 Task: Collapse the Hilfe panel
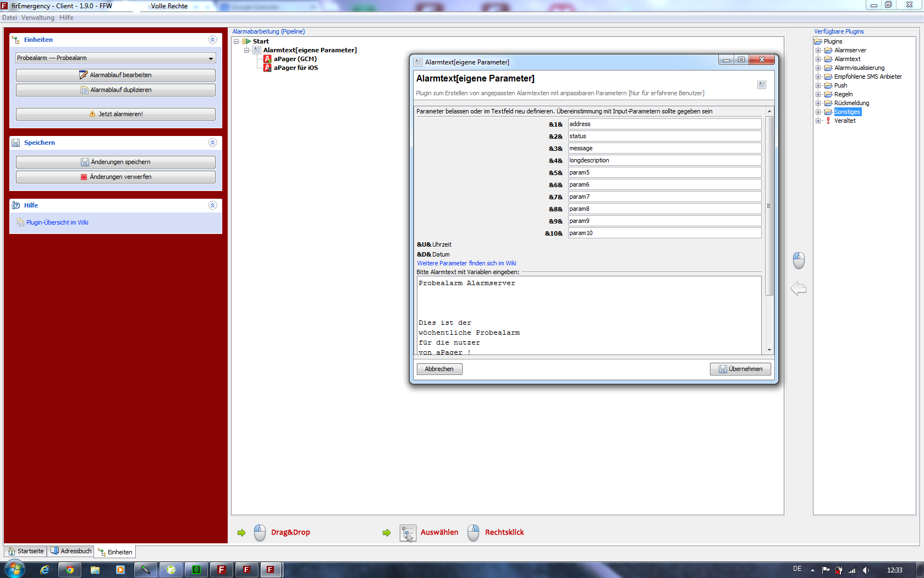point(212,205)
